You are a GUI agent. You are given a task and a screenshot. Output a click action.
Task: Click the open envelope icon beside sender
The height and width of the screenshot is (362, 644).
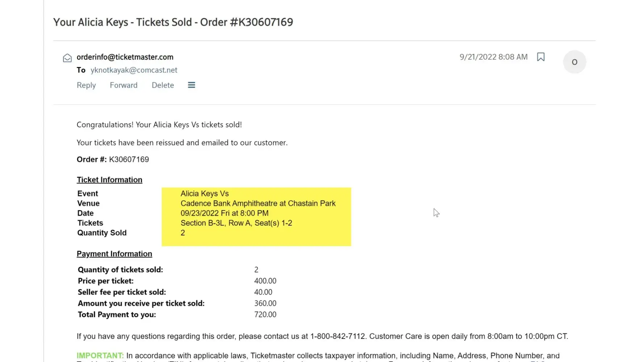pyautogui.click(x=67, y=58)
